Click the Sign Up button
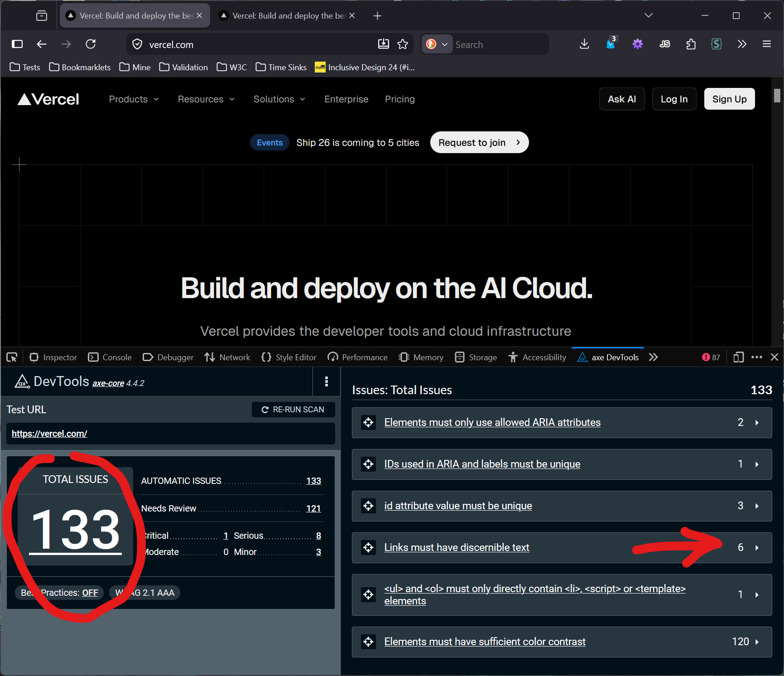 click(x=729, y=99)
